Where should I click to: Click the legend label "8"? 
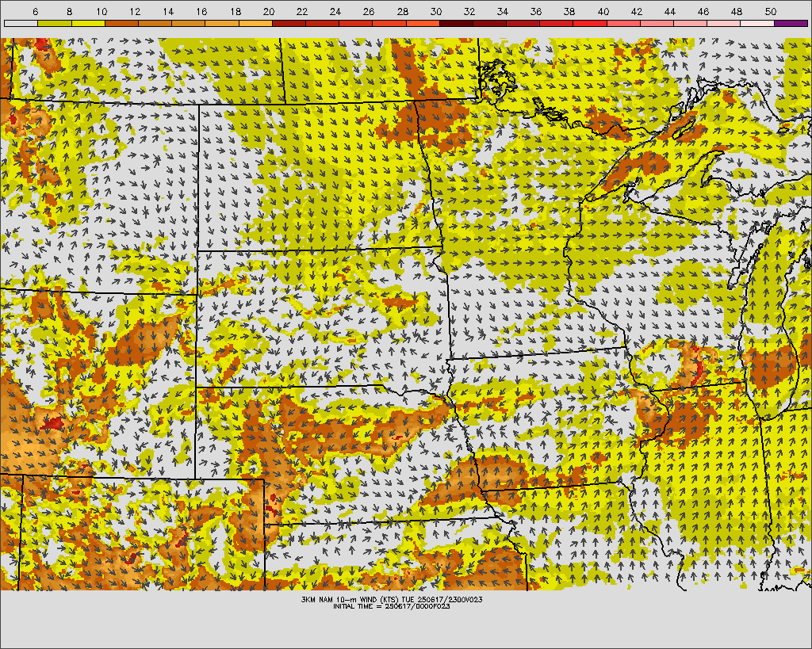(69, 11)
